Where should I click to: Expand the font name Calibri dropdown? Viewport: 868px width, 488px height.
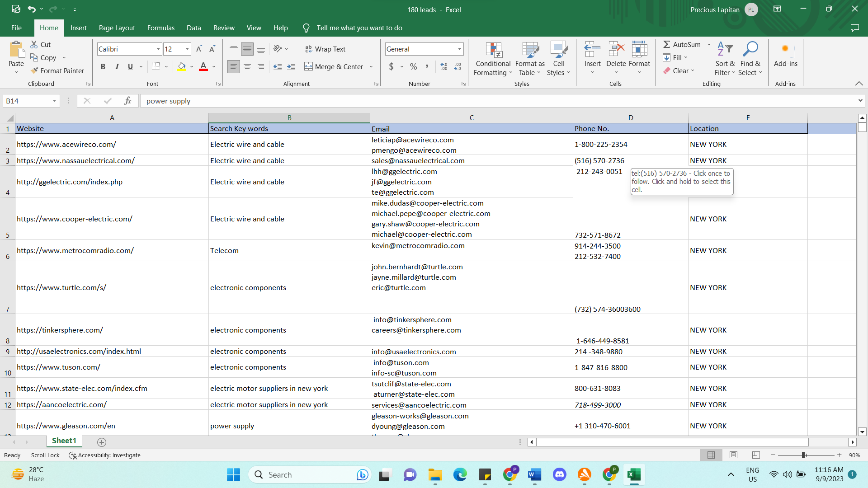click(x=158, y=49)
